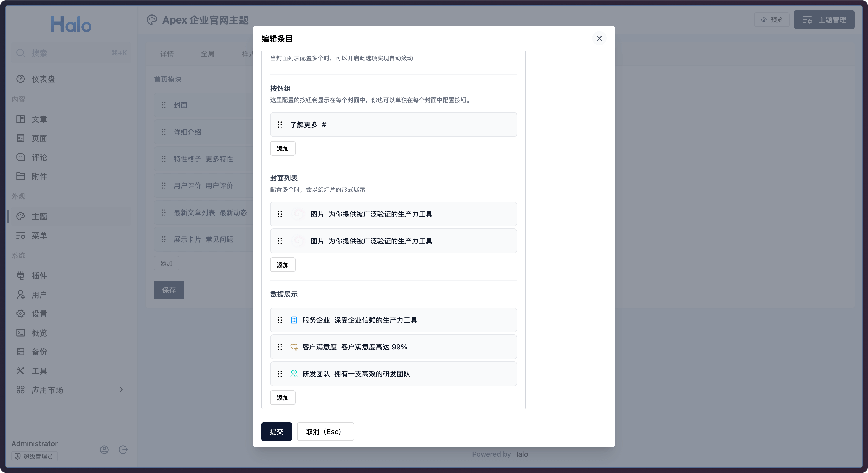
Task: Select 文章 in the sidebar
Action: pyautogui.click(x=40, y=119)
